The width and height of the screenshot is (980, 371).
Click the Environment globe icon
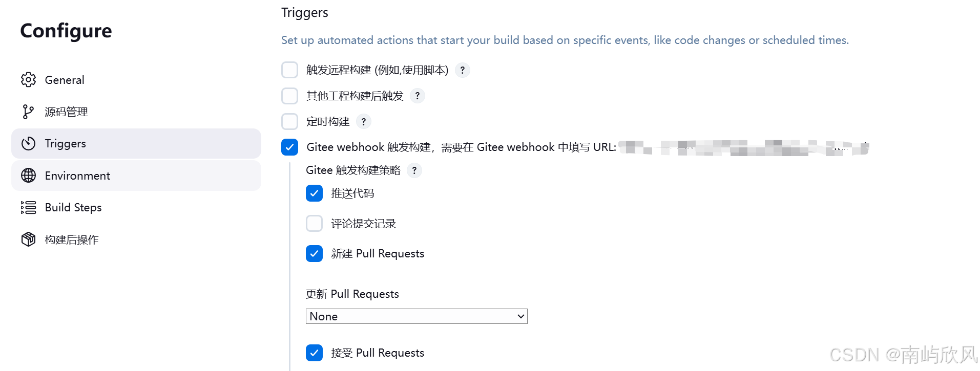[x=29, y=176]
